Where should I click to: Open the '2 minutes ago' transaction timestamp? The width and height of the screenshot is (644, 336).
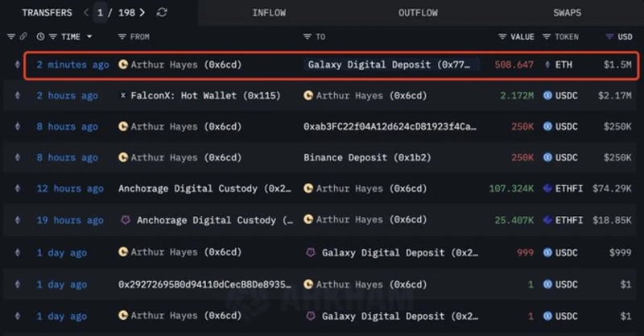pyautogui.click(x=72, y=64)
